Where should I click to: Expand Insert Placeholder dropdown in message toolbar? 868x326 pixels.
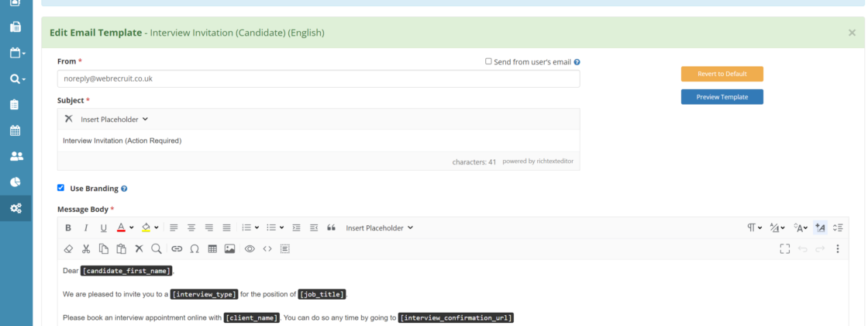[x=379, y=227]
